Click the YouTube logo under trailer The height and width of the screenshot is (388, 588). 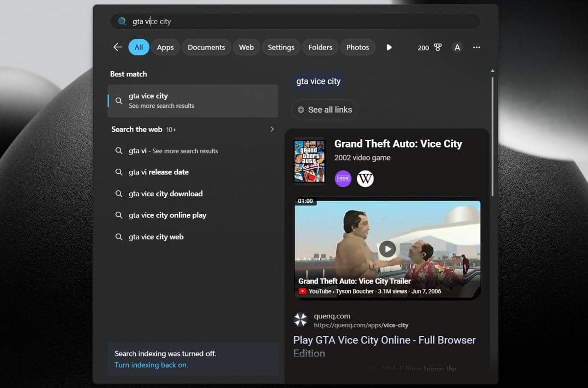click(303, 291)
